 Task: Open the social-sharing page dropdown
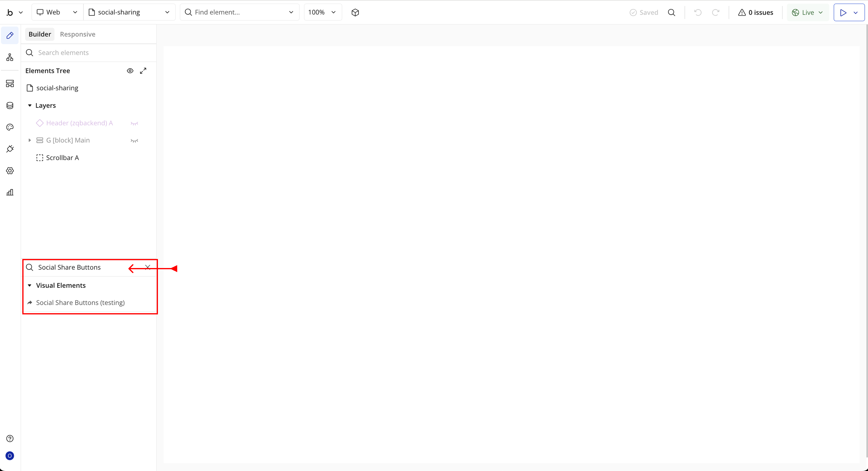[x=129, y=12]
